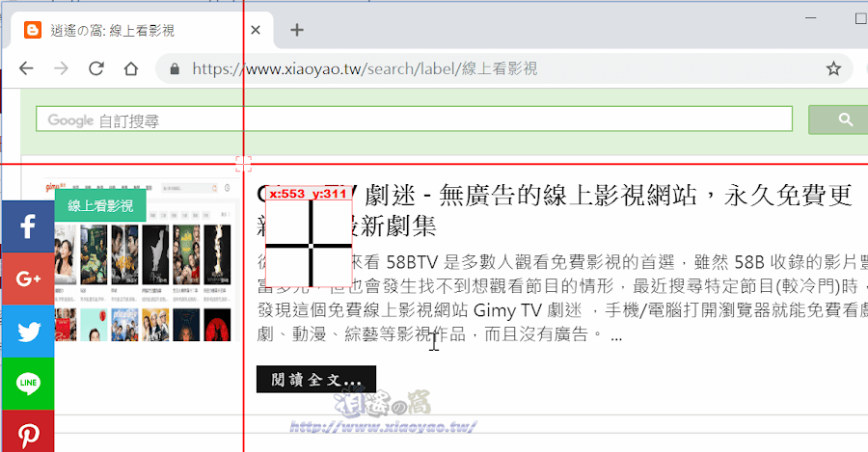Image resolution: width=868 pixels, height=452 pixels.
Task: Share on Twitter
Action: (x=28, y=331)
